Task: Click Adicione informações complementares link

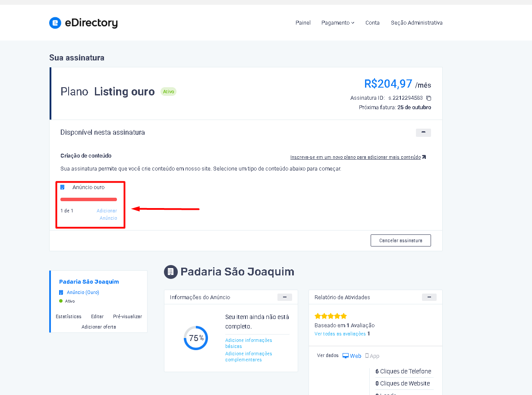Action: [249, 357]
